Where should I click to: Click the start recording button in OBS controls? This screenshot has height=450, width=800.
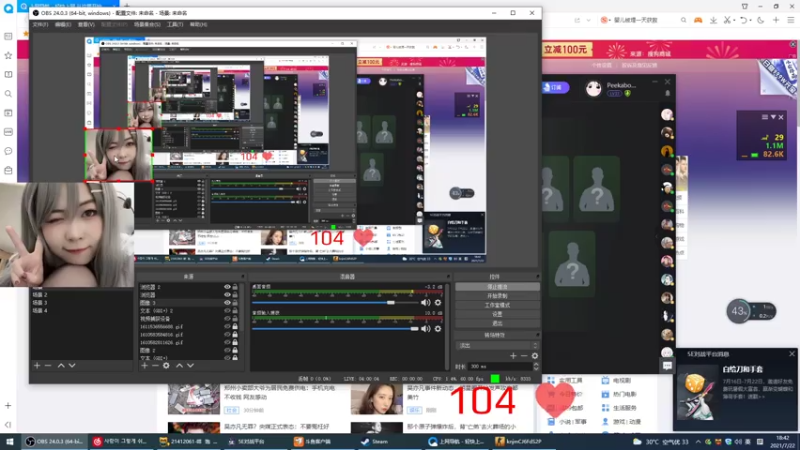click(x=497, y=296)
